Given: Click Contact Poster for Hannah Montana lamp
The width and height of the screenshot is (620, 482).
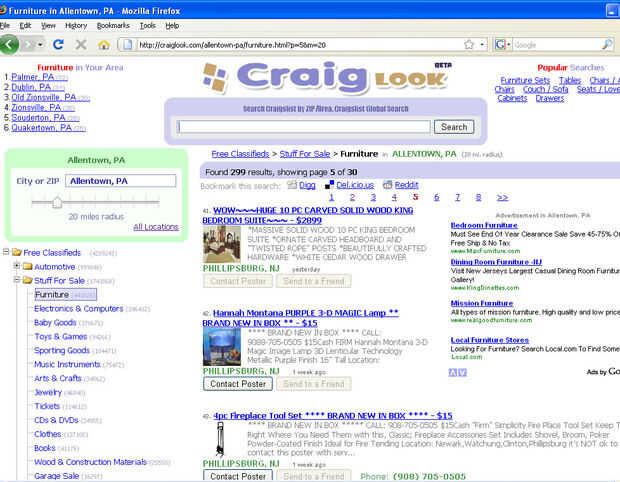Looking at the screenshot, I should point(238,384).
